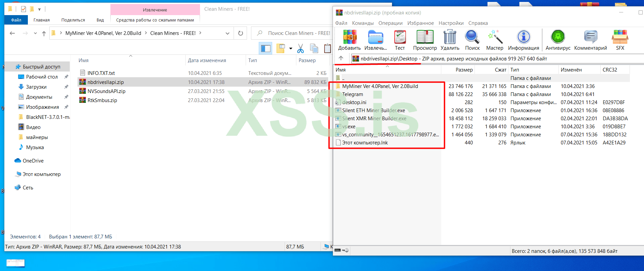Open the Просмотр (View) tool in WinRAR
644x271 pixels.
pos(425,37)
